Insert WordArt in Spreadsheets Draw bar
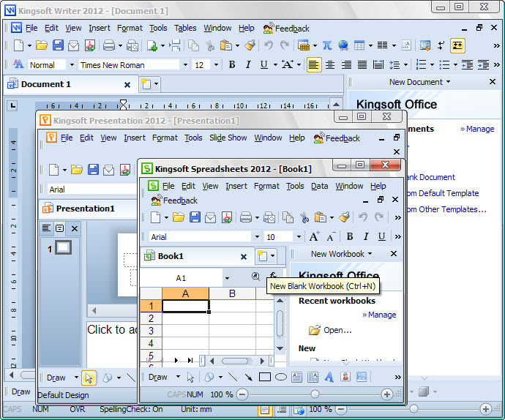The width and height of the screenshot is (505, 420). pos(329,377)
